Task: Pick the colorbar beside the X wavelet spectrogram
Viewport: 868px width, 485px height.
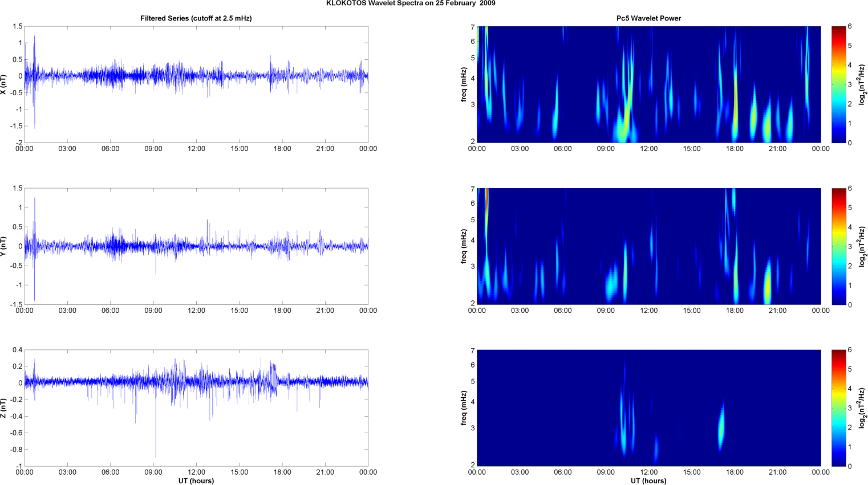Action: coord(838,84)
